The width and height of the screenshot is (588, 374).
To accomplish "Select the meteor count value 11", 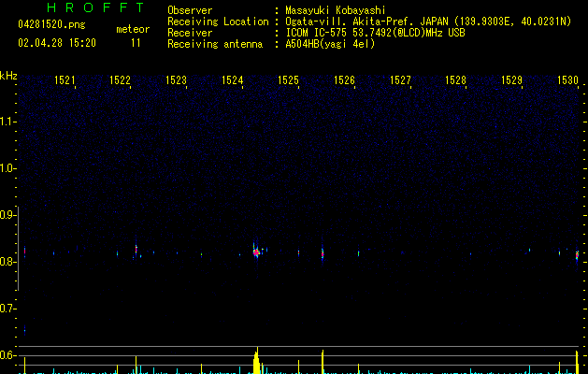I will [136, 43].
